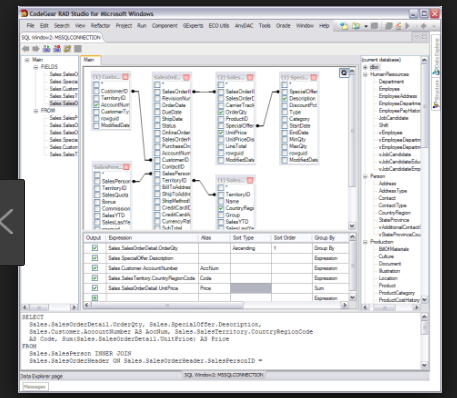The width and height of the screenshot is (457, 398).
Task: Select the SQL Window2: MSSQLCONNECTION top tab
Action: (61, 37)
